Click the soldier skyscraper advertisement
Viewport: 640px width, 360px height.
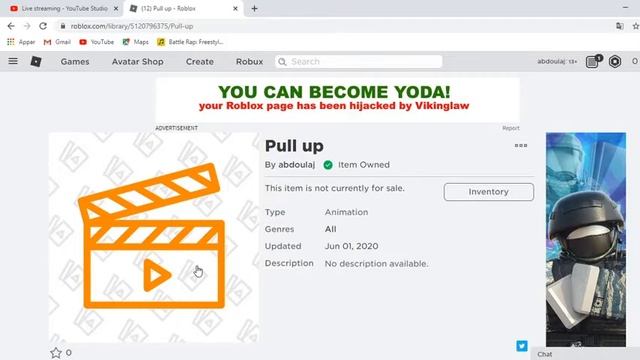586,239
